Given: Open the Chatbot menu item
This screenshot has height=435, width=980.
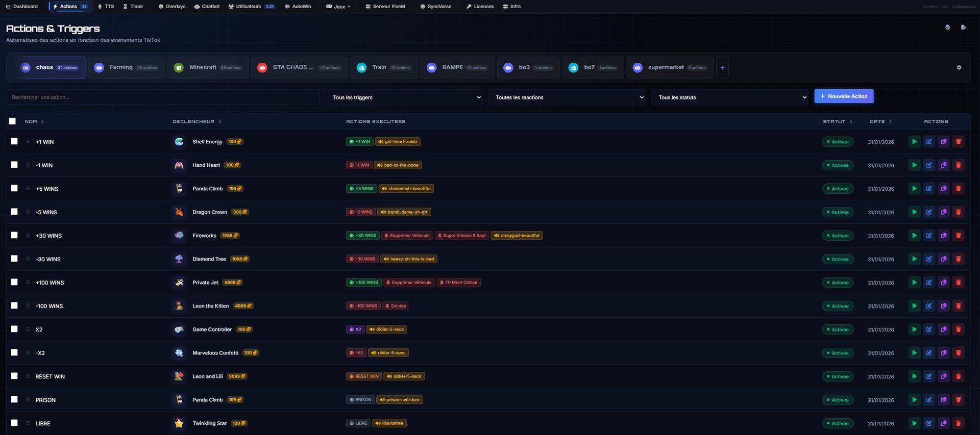Looking at the screenshot, I should pos(207,7).
